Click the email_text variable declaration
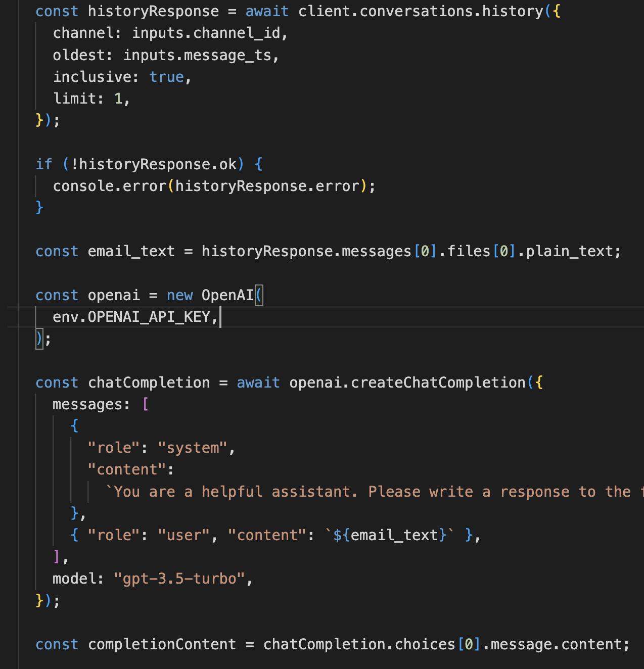644x669 pixels. coord(131,251)
